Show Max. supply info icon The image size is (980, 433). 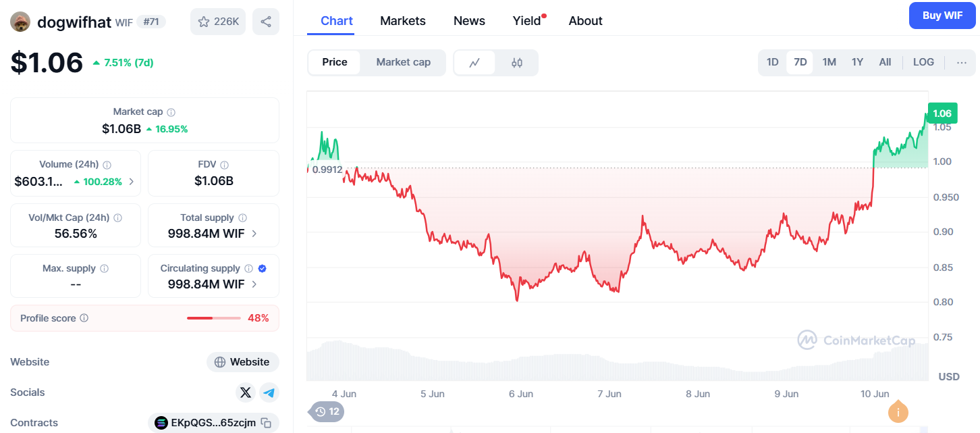(104, 269)
